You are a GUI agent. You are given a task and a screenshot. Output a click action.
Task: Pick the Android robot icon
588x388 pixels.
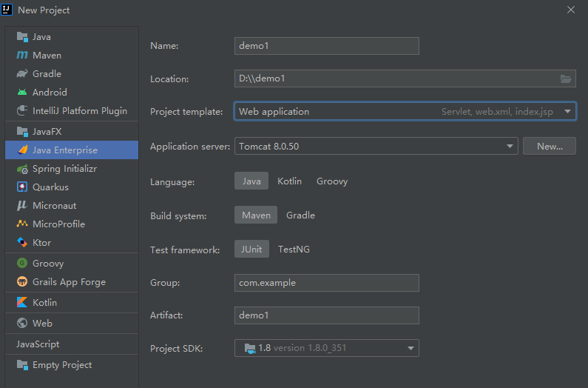pos(22,92)
